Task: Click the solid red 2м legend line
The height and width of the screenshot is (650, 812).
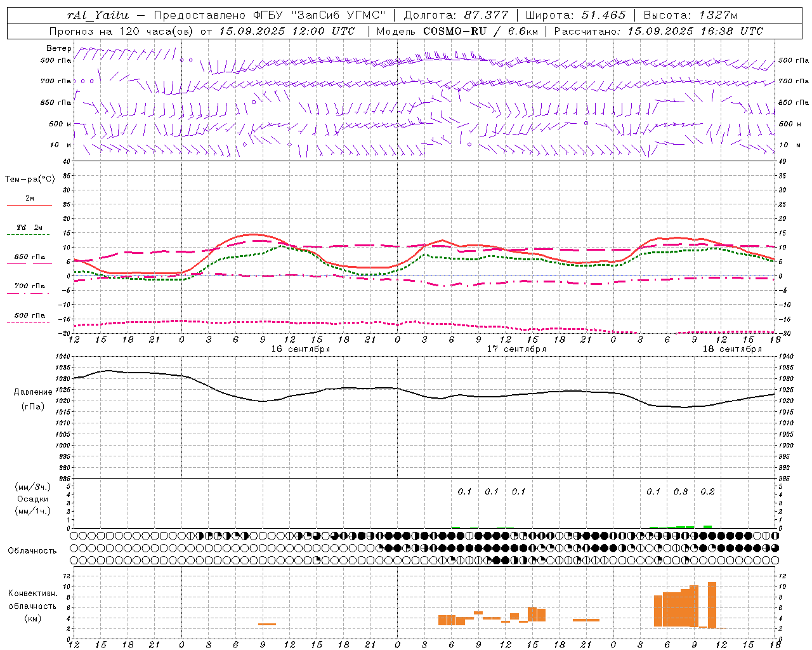Action: pos(29,206)
